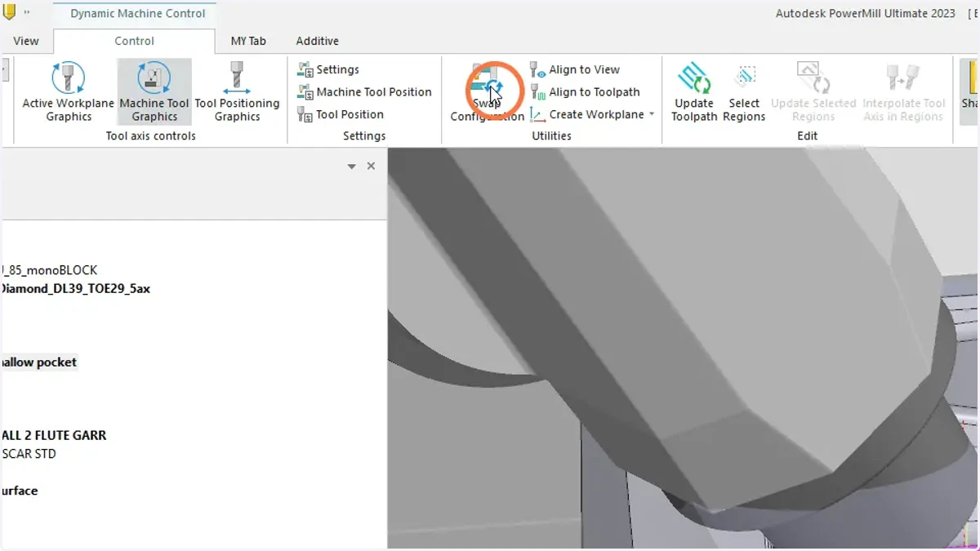Select the SCAR STD tool entry
980x551 pixels.
click(29, 454)
